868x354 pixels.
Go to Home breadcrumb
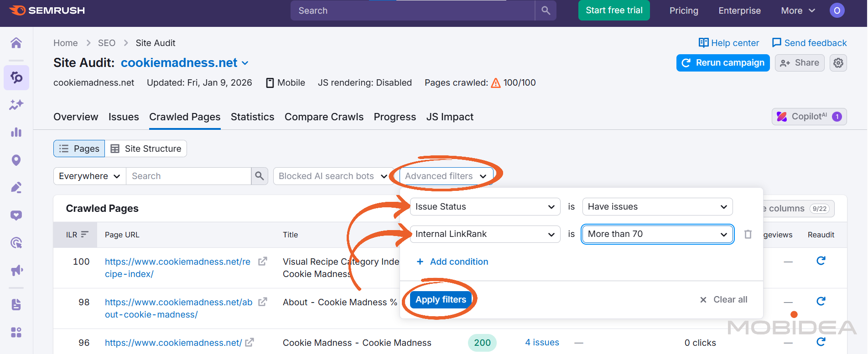pyautogui.click(x=66, y=43)
